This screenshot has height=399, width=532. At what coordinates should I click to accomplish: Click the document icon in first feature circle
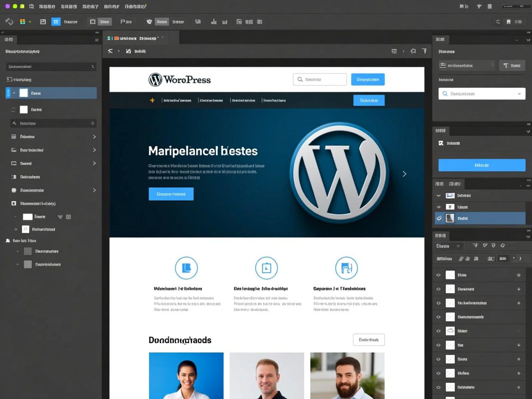(186, 268)
